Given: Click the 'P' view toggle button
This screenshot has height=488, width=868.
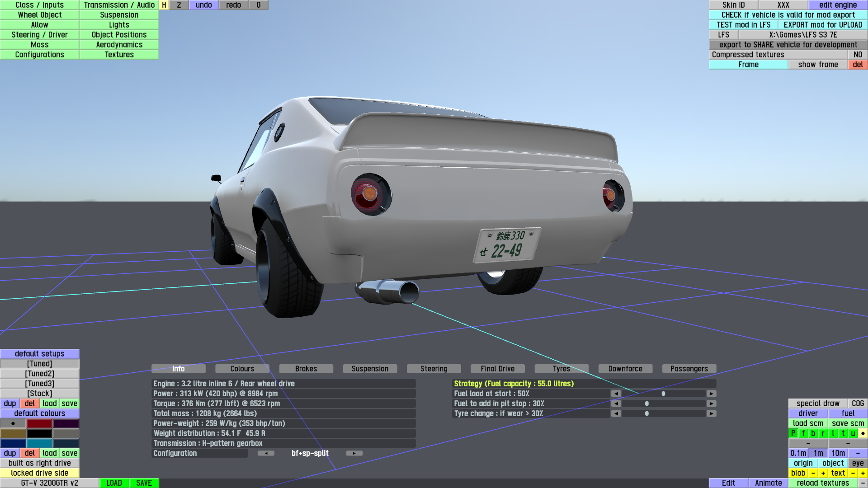Looking at the screenshot, I should tap(793, 433).
